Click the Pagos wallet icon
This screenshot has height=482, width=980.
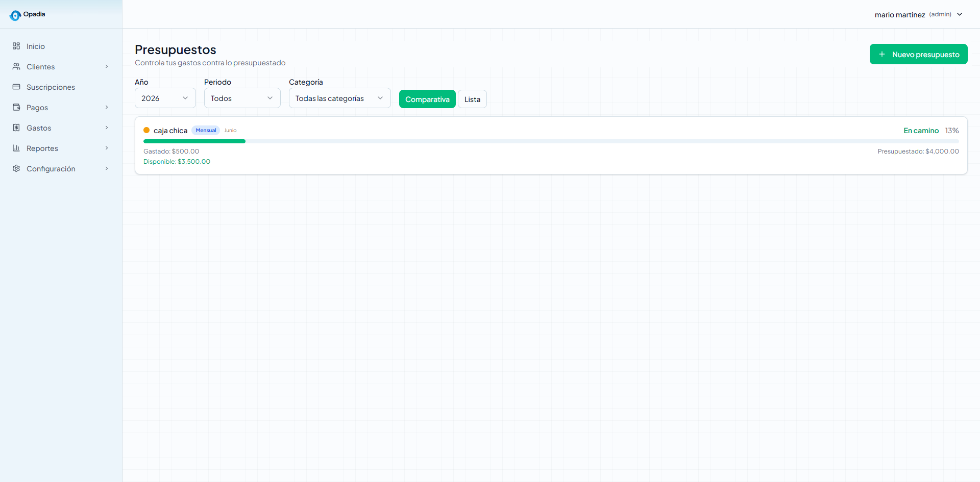click(16, 107)
